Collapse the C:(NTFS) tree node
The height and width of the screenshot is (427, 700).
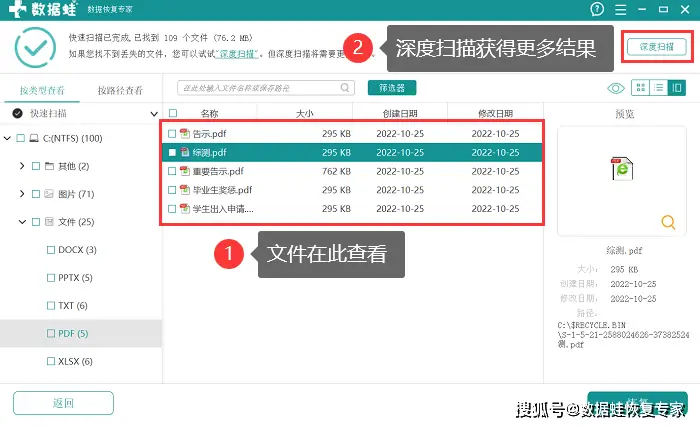click(x=7, y=138)
